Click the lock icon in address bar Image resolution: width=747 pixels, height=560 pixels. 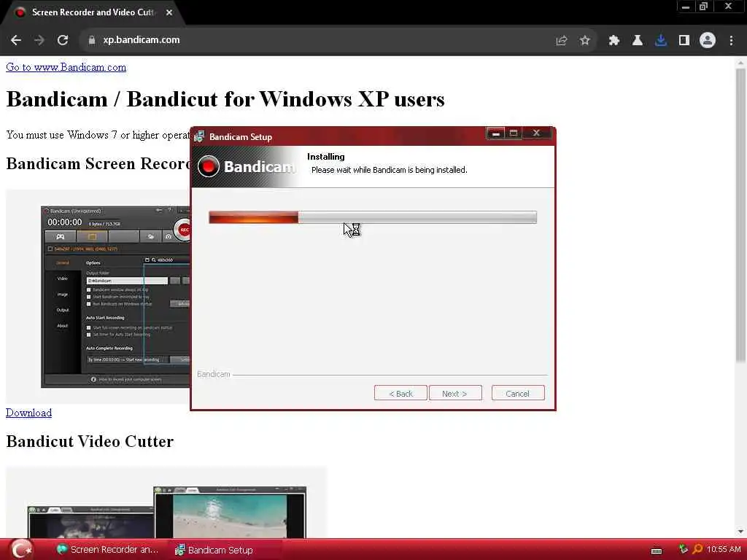(x=91, y=41)
